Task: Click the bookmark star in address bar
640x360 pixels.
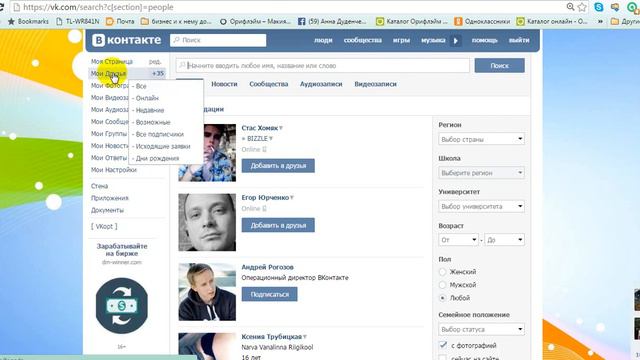Action: (x=582, y=7)
